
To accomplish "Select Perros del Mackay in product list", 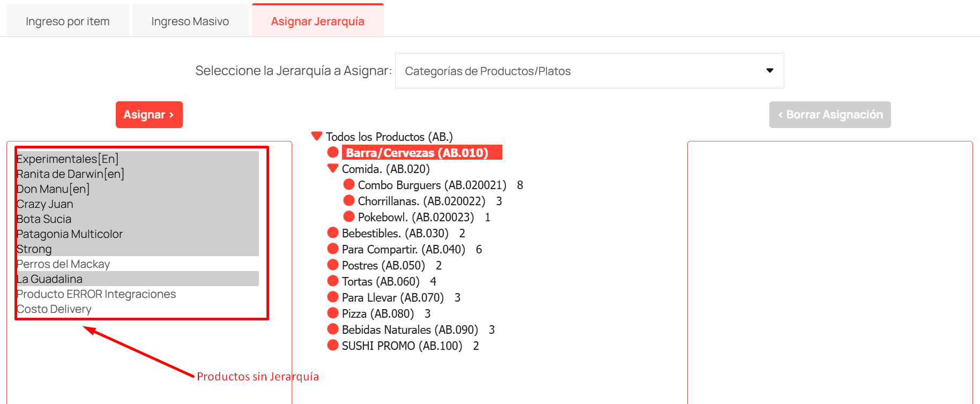I will (63, 264).
